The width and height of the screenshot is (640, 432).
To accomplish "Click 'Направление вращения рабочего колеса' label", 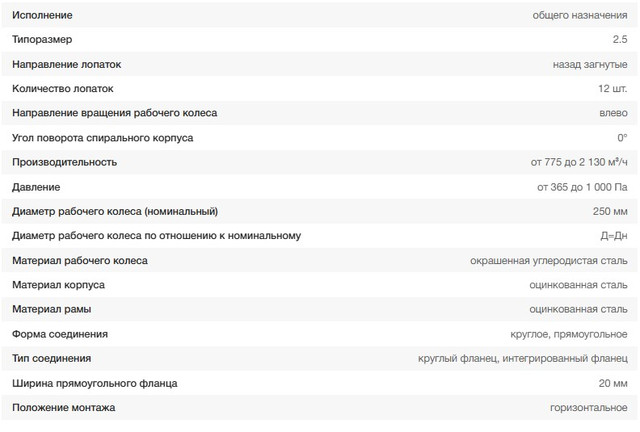I will click(114, 113).
